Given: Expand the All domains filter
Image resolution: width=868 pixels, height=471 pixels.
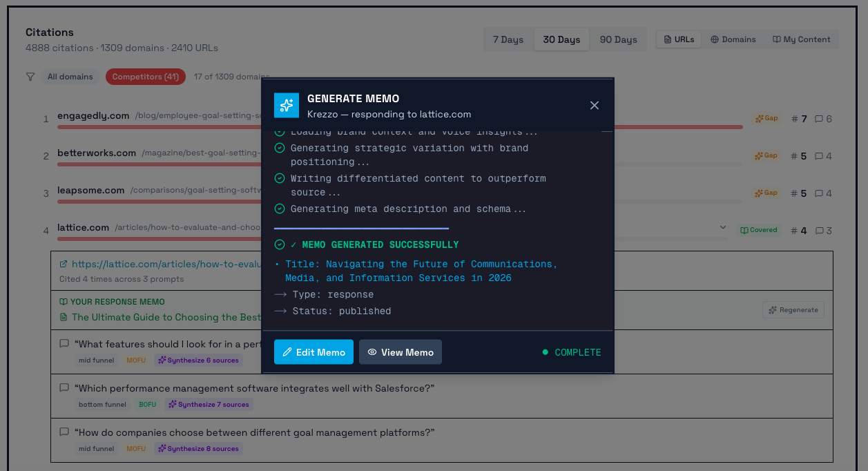Looking at the screenshot, I should point(70,77).
